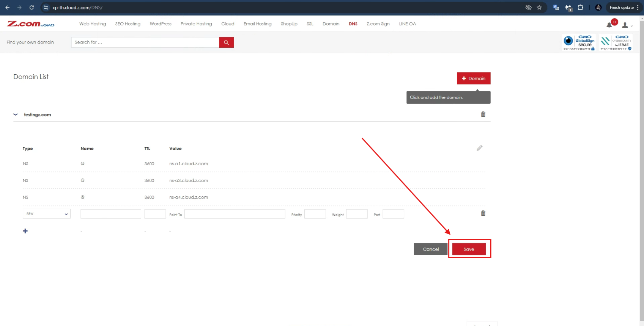Open the translate page icon
Viewport: 644px width, 326px height.
556,8
